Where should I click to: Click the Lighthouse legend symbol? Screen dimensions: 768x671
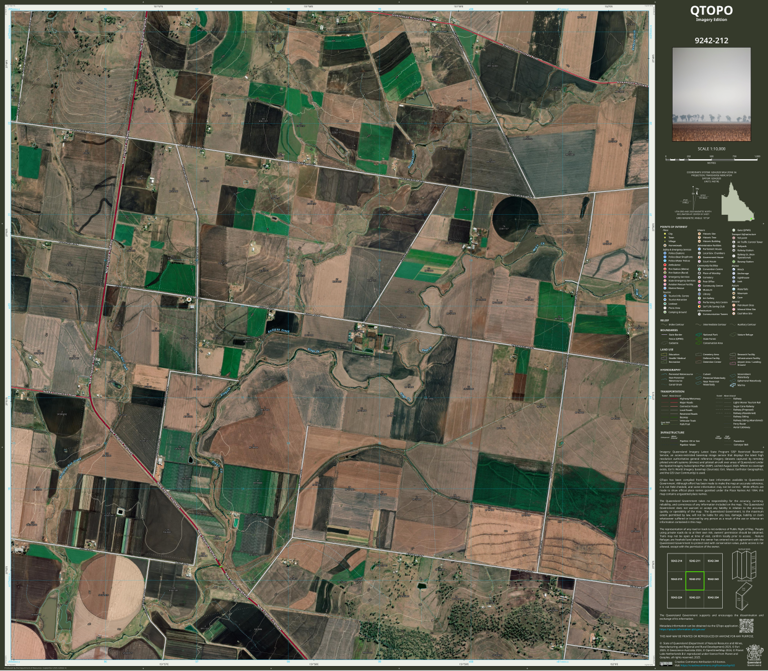click(x=734, y=278)
